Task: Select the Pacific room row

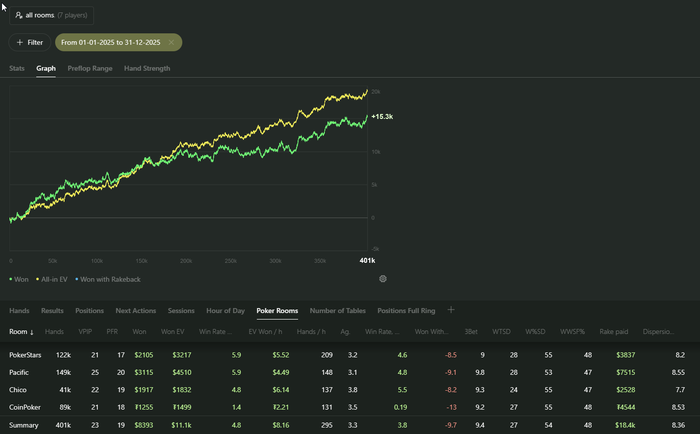Action: point(350,372)
